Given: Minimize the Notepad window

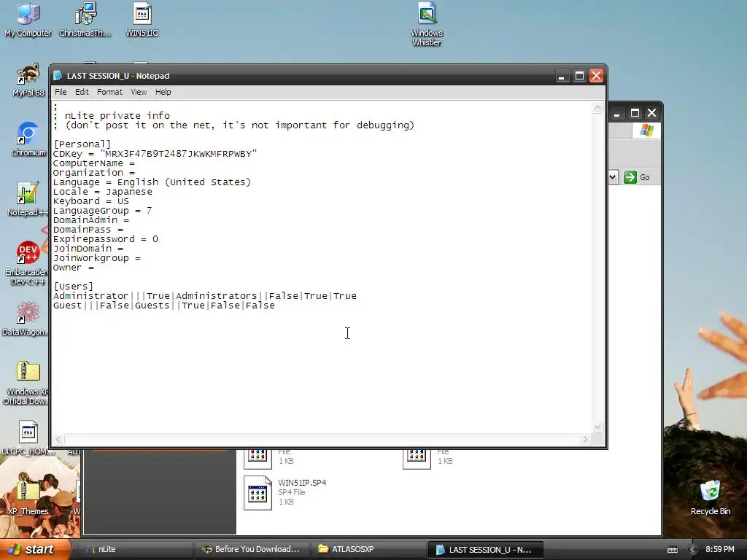Looking at the screenshot, I should (562, 76).
